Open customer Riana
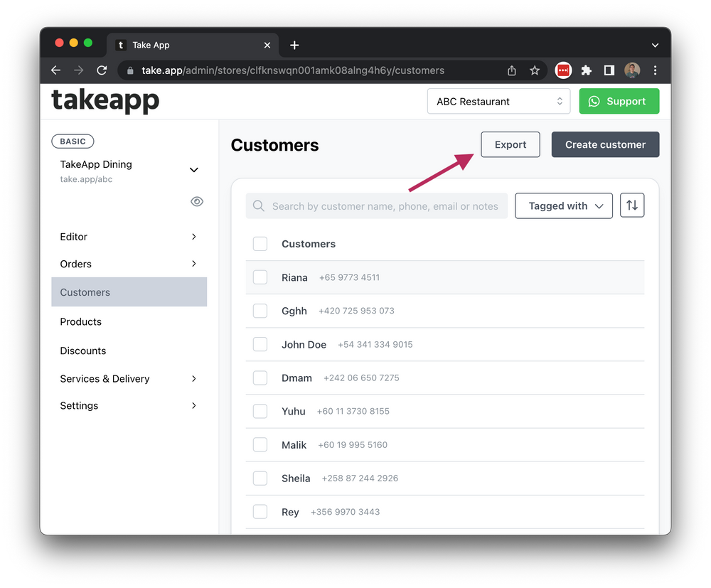The image size is (711, 588). [x=294, y=277]
